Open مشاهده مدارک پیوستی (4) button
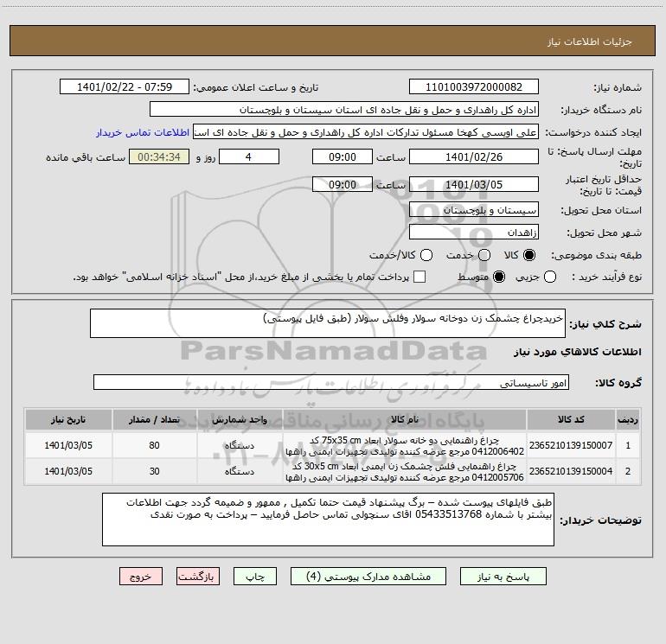Viewport: 666px width, 644px height. (x=368, y=577)
